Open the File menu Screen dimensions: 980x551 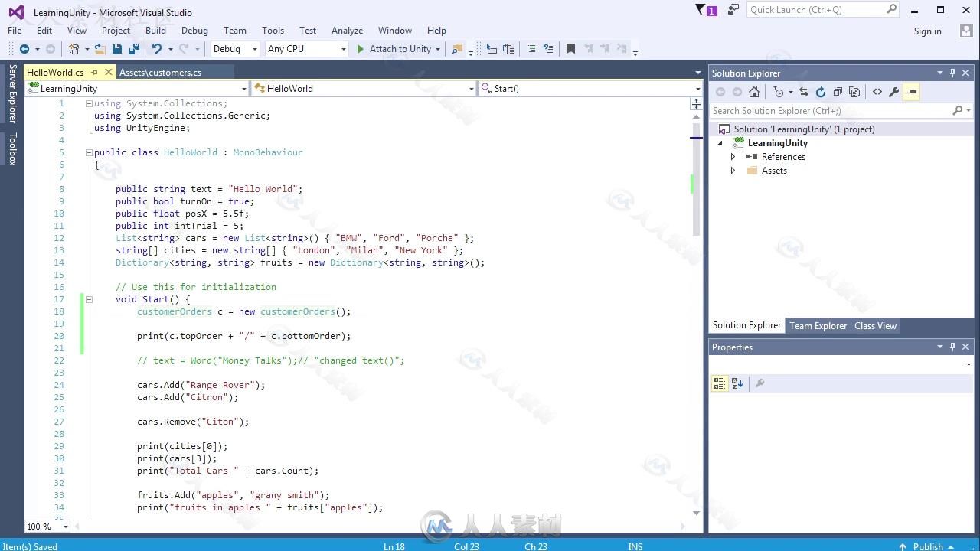tap(15, 31)
